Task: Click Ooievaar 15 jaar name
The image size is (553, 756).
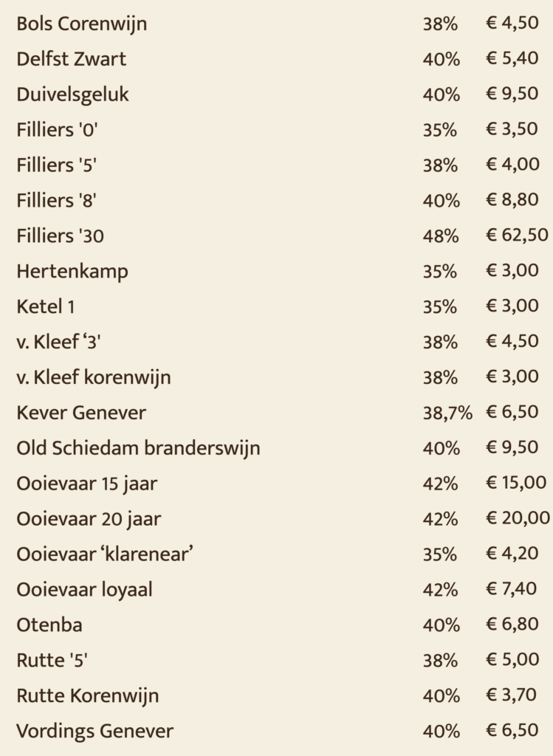Action: [87, 484]
